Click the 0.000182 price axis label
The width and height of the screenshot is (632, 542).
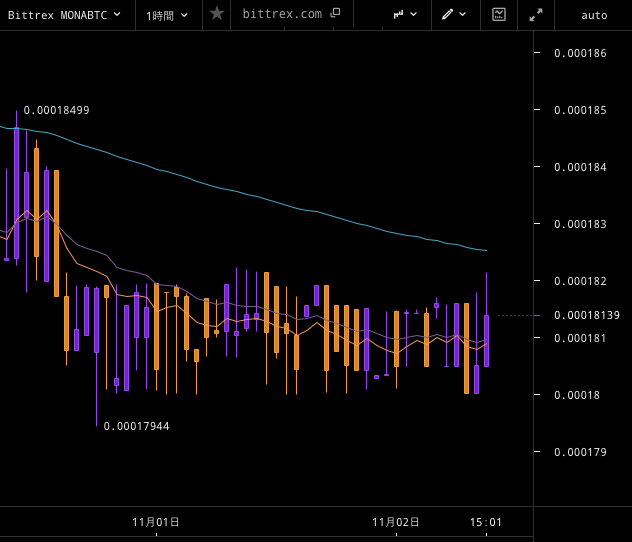coord(580,281)
